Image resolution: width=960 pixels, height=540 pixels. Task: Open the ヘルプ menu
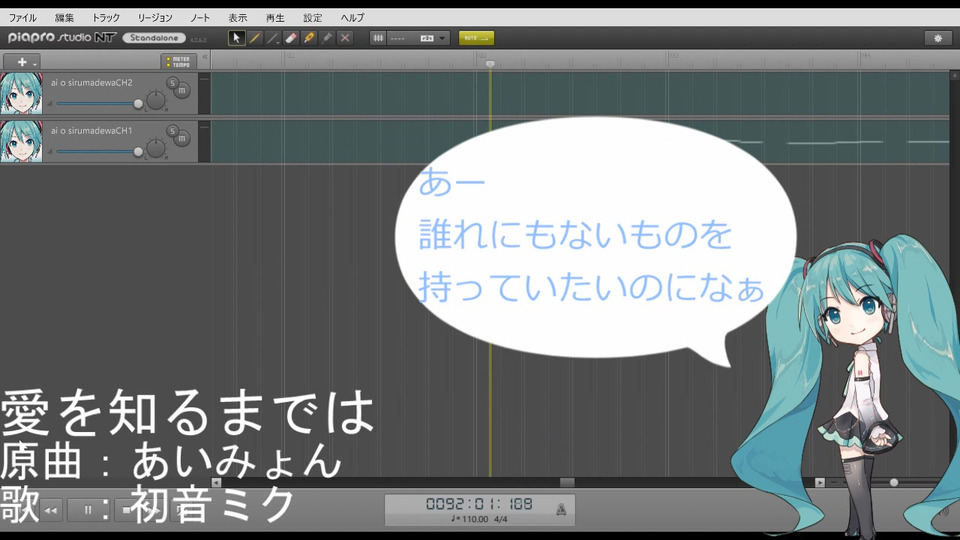click(x=352, y=18)
